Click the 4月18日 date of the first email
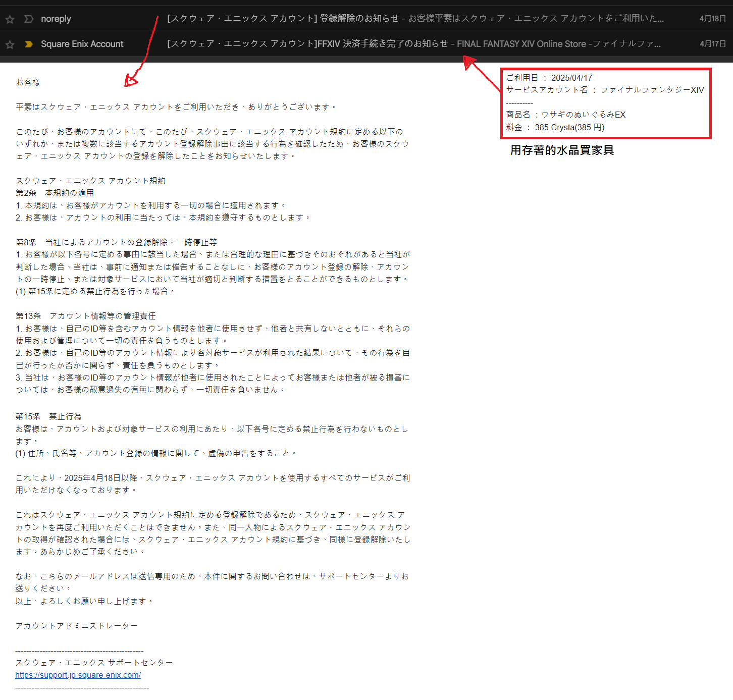This screenshot has height=700, width=733. pyautogui.click(x=712, y=19)
